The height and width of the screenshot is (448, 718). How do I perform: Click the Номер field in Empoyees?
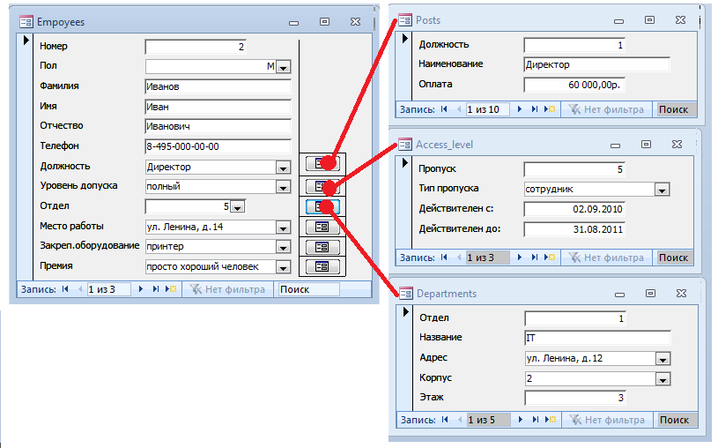tap(196, 47)
